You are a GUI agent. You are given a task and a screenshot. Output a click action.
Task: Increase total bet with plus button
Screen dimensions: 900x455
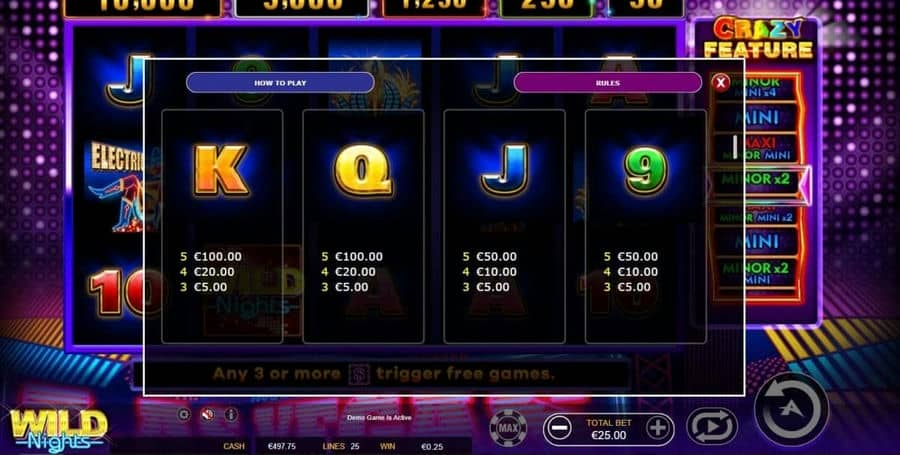(x=658, y=429)
